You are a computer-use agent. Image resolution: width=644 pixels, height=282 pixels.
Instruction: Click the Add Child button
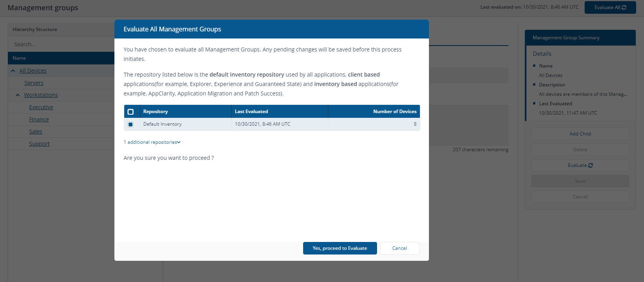[x=580, y=134]
